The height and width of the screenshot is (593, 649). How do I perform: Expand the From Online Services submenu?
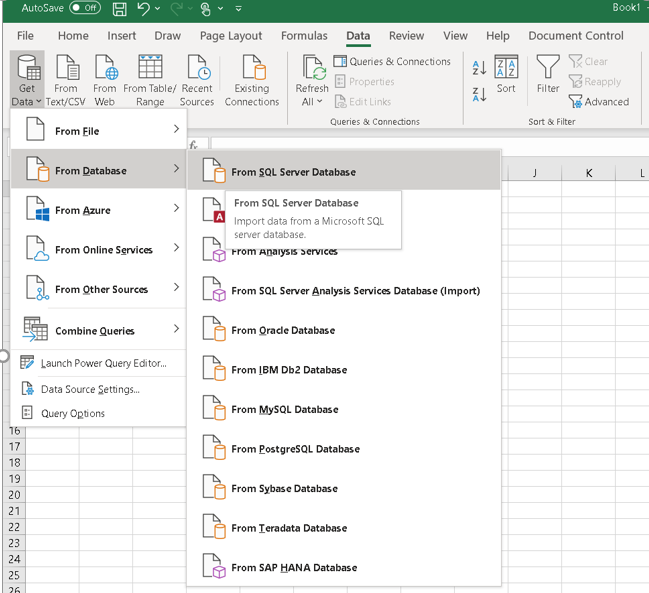[98, 249]
